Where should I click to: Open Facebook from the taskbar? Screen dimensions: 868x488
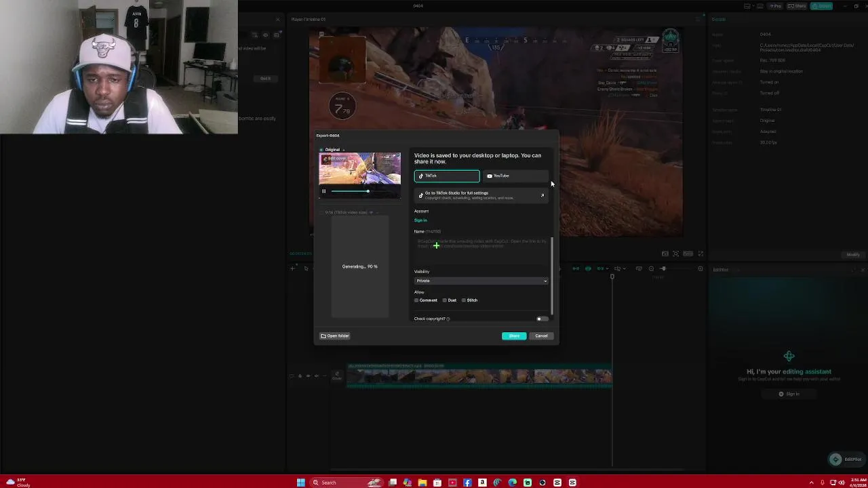(467, 483)
